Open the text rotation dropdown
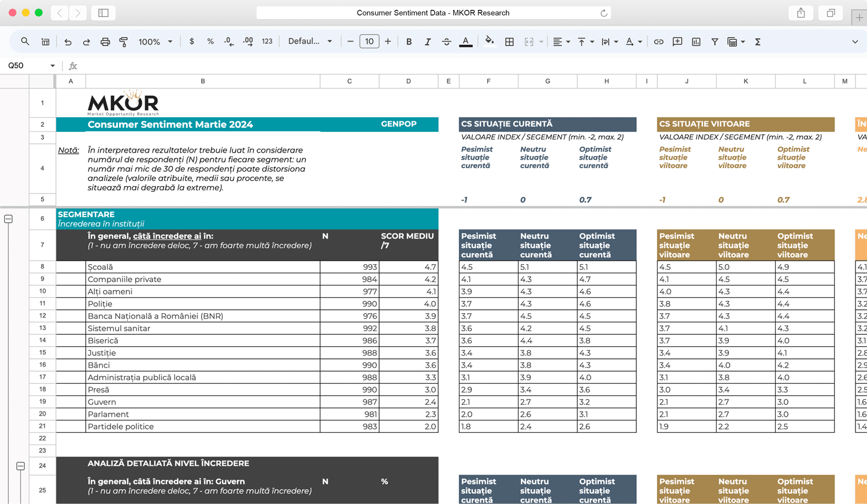867x504 pixels. 633,42
